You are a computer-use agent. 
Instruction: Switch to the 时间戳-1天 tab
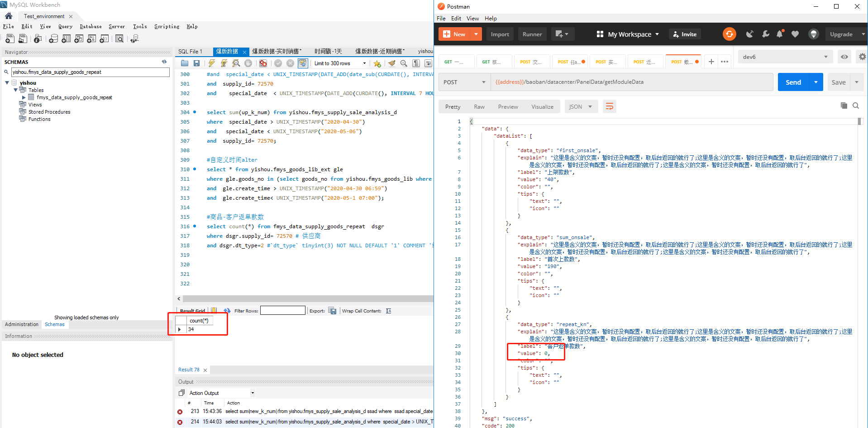click(x=328, y=51)
